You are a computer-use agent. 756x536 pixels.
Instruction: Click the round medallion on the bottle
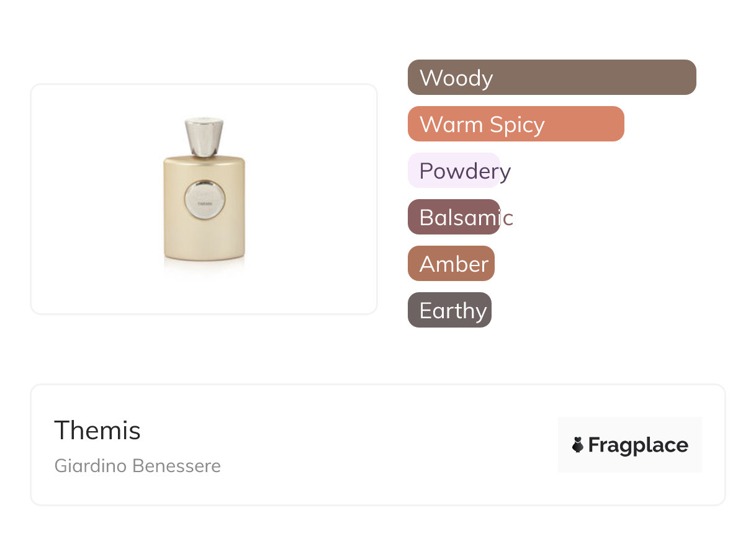pyautogui.click(x=204, y=200)
